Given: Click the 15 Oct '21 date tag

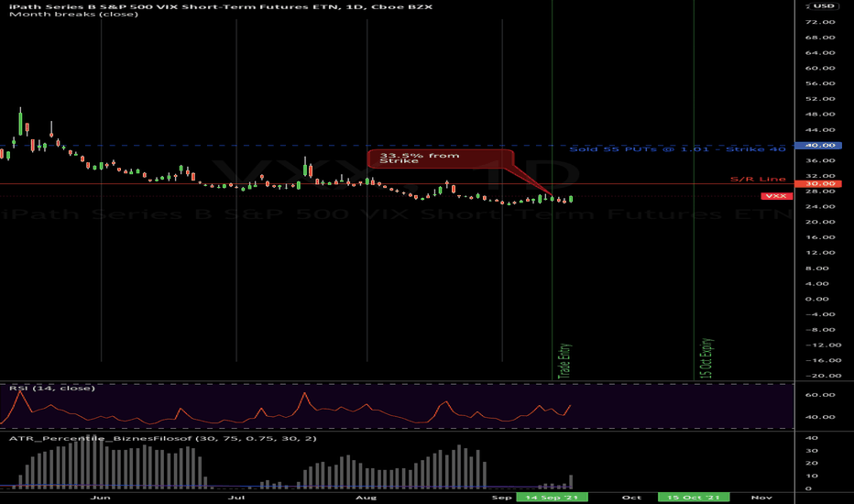Looking at the screenshot, I should coord(694,497).
